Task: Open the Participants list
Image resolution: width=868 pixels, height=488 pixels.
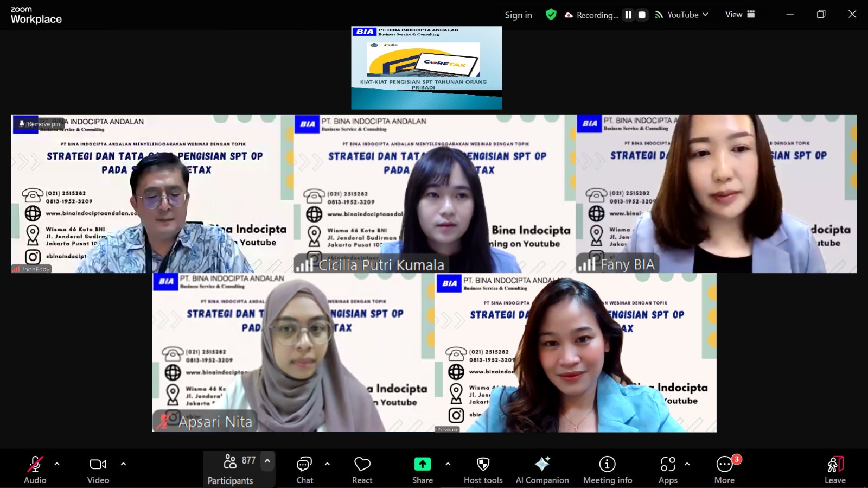Action: pyautogui.click(x=231, y=470)
